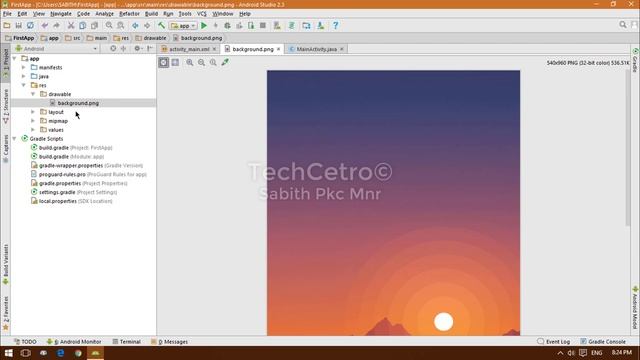640x360 pixels.
Task: Open the Event Log
Action: (x=554, y=342)
